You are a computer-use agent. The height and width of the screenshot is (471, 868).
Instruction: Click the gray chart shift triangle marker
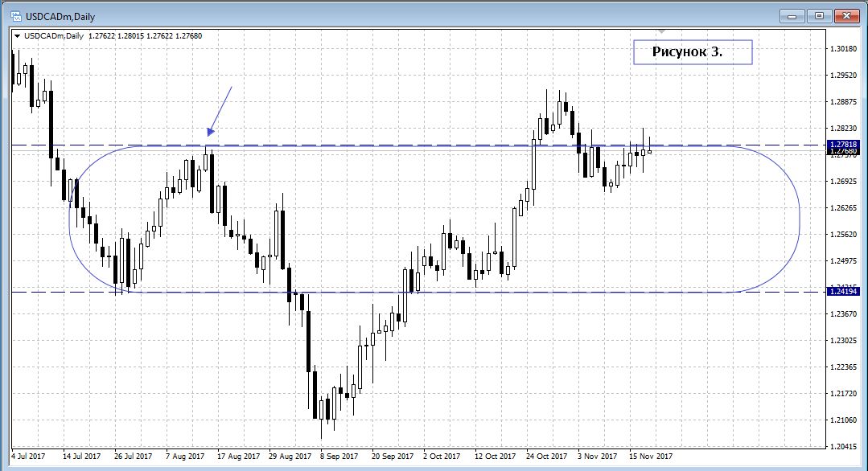[x=661, y=33]
